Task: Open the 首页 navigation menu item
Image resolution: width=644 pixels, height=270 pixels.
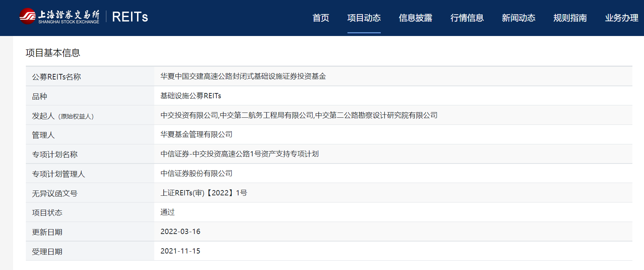Action: coord(321,18)
